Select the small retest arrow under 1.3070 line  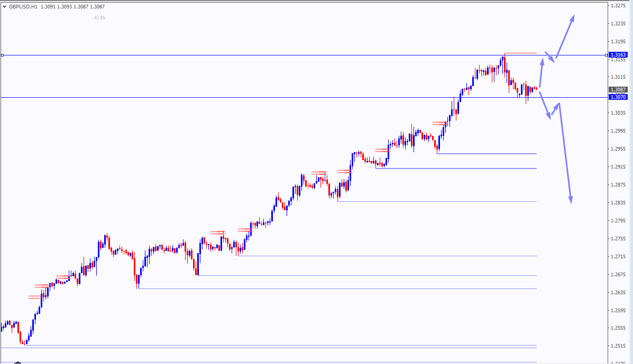[x=555, y=109]
